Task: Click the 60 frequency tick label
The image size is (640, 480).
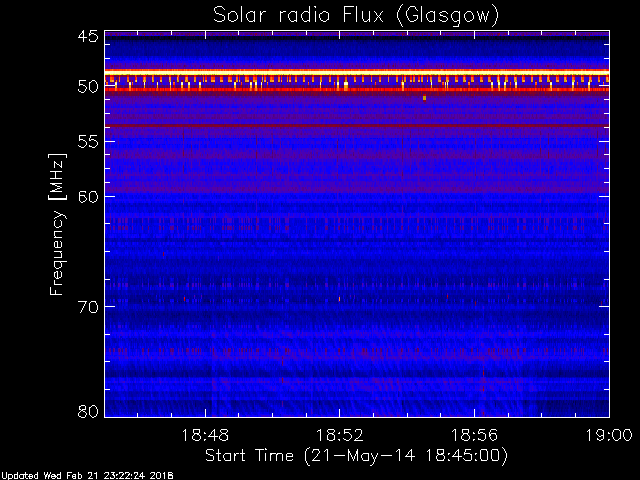Action: (88, 197)
